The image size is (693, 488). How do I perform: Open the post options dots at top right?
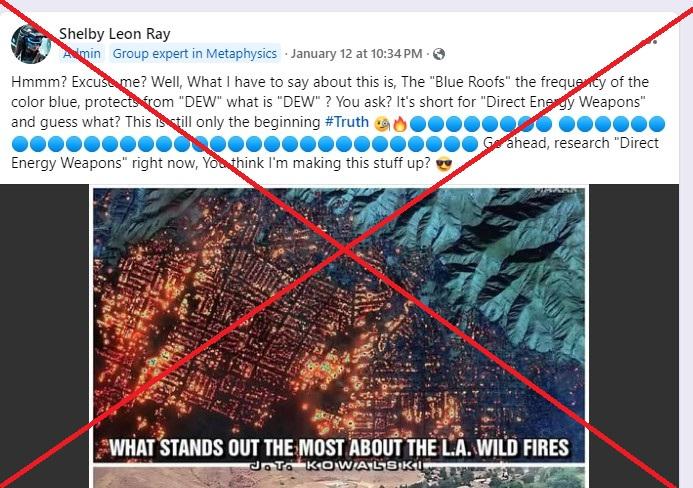(654, 42)
